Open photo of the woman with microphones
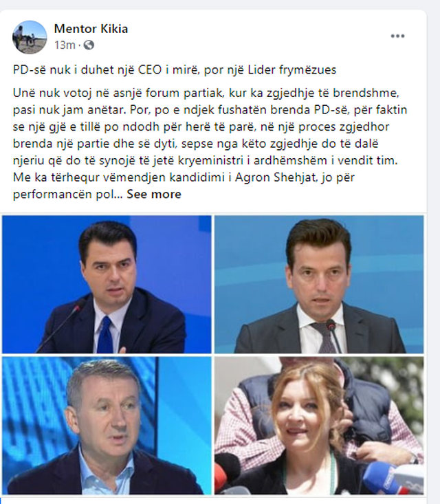The width and height of the screenshot is (440, 504). pos(319,426)
